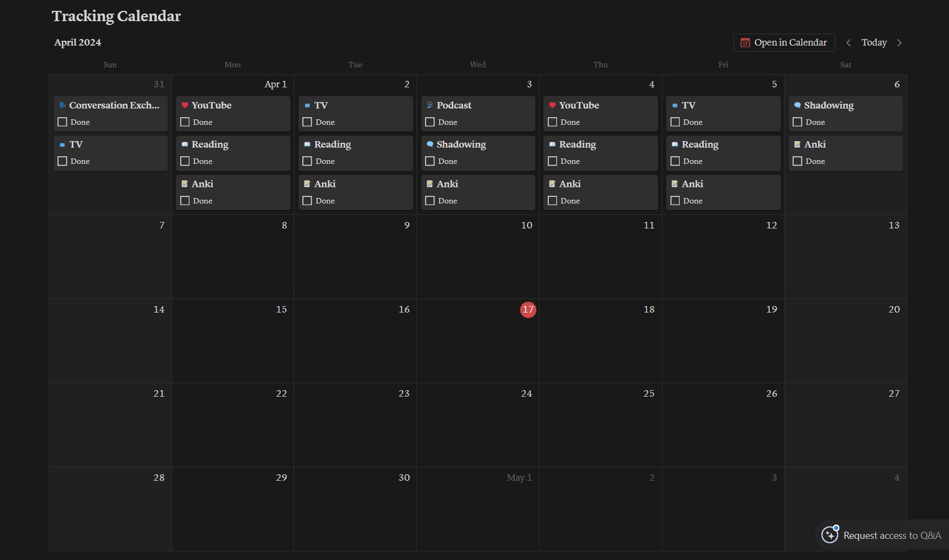
Task: Click the TV icon on April 2 card
Action: click(307, 105)
